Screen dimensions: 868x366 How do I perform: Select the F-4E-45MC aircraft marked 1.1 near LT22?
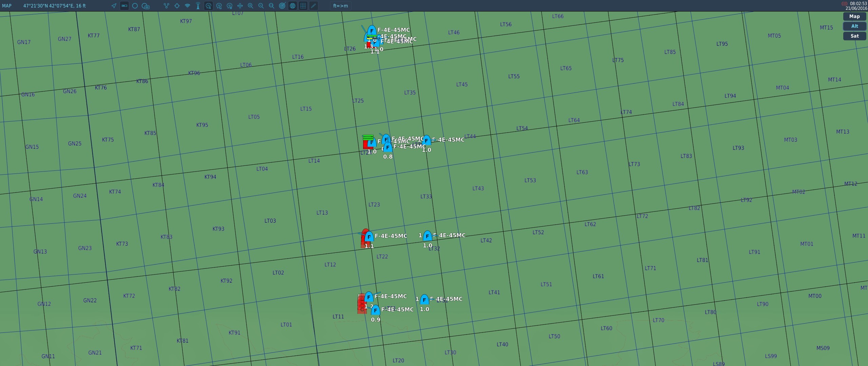pyautogui.click(x=369, y=237)
